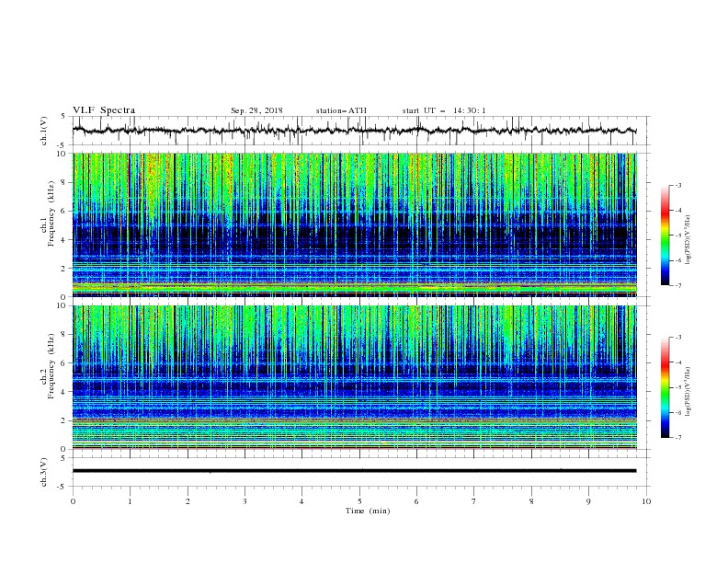Click the ch.3 flat voltage trace
The height and width of the screenshot is (563, 728).
[x=354, y=471]
